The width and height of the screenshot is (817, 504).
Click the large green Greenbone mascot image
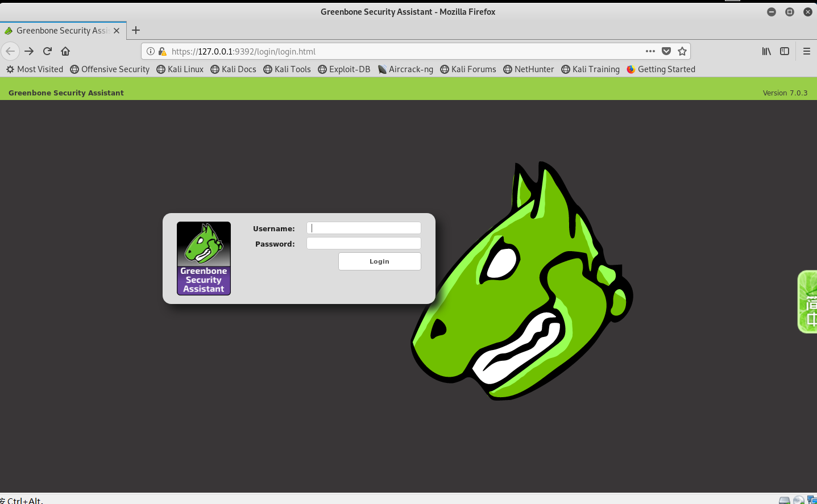(x=522, y=281)
